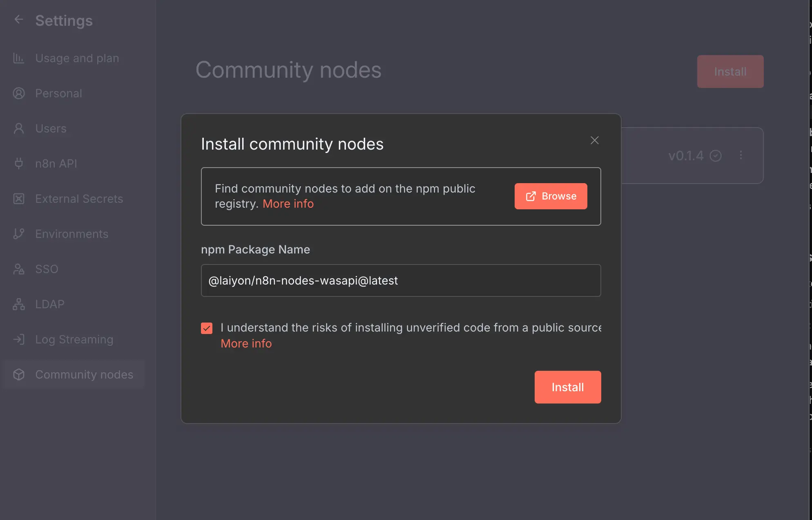The height and width of the screenshot is (520, 812).
Task: Click the npm Package Name input field
Action: [x=401, y=280]
